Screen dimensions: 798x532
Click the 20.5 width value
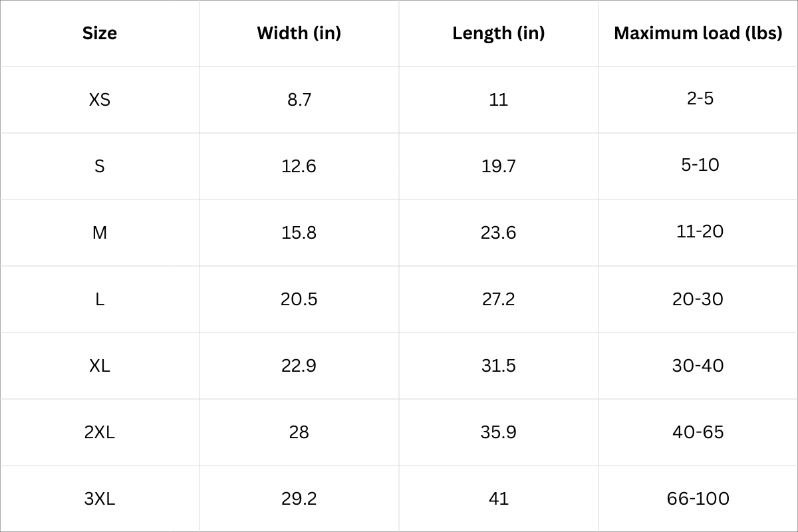tap(299, 299)
